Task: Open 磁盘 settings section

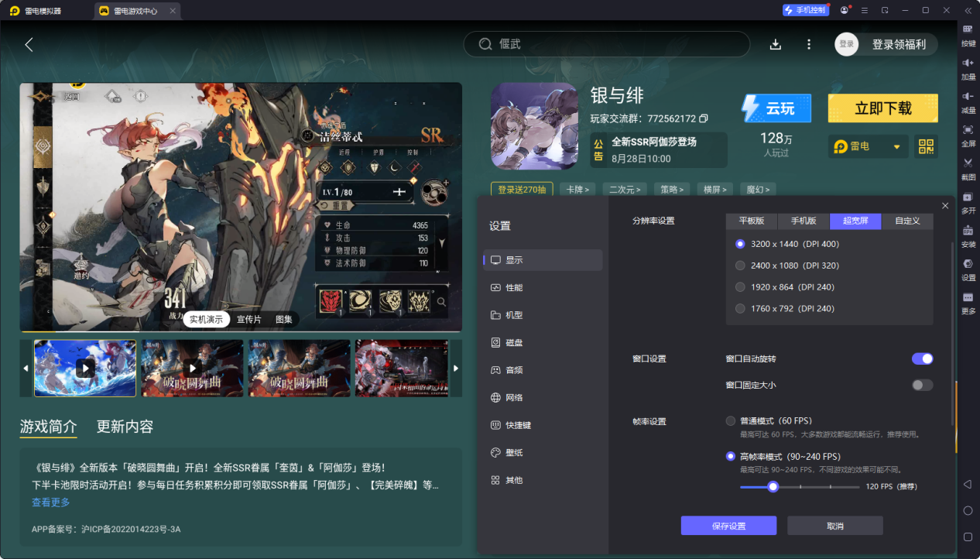Action: (543, 342)
